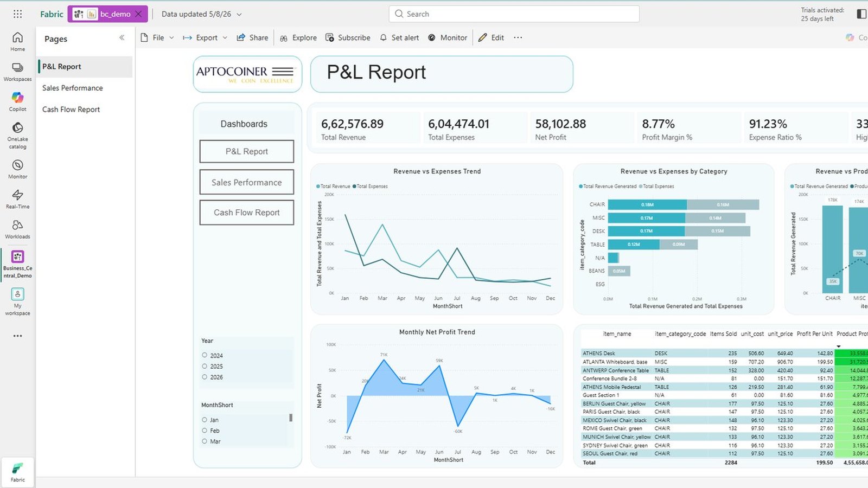
Task: Open the Export menu dropdown
Action: coord(205,37)
